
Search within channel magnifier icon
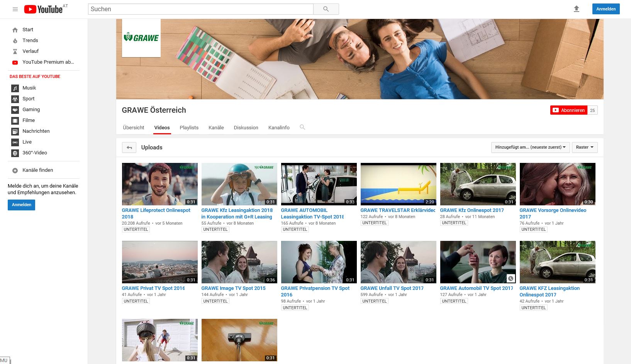302,127
